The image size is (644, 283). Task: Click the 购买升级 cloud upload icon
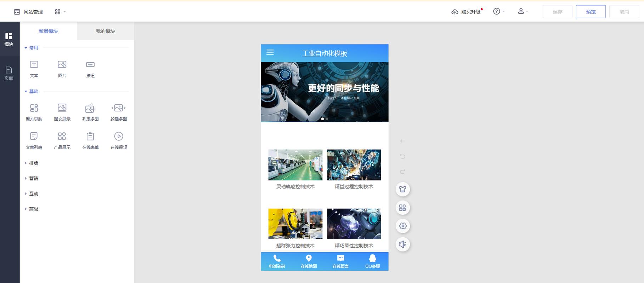(455, 12)
